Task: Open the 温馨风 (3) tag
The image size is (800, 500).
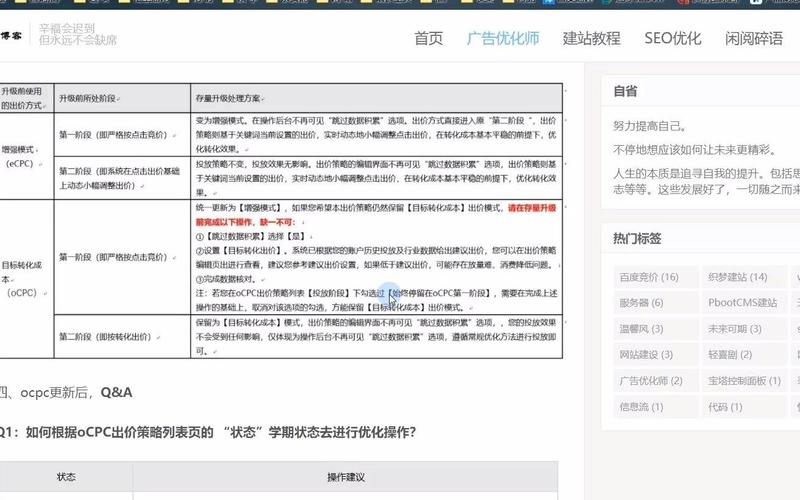Action: pyautogui.click(x=641, y=329)
